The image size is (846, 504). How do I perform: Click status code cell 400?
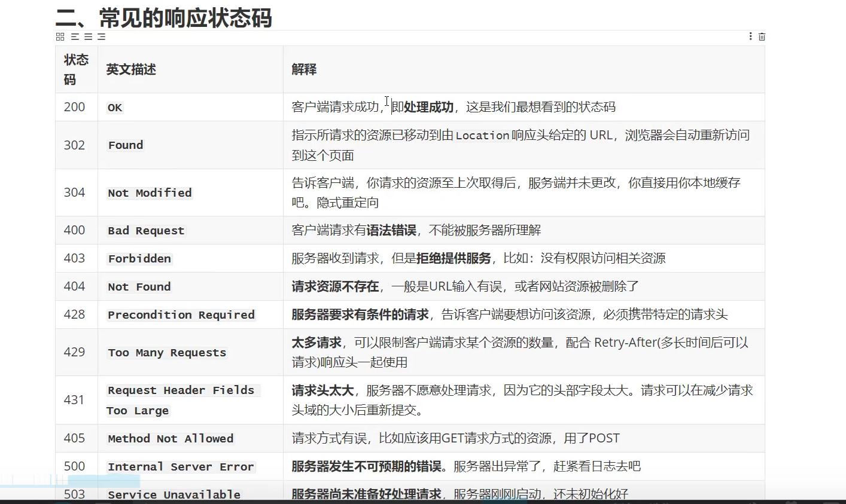pos(77,230)
